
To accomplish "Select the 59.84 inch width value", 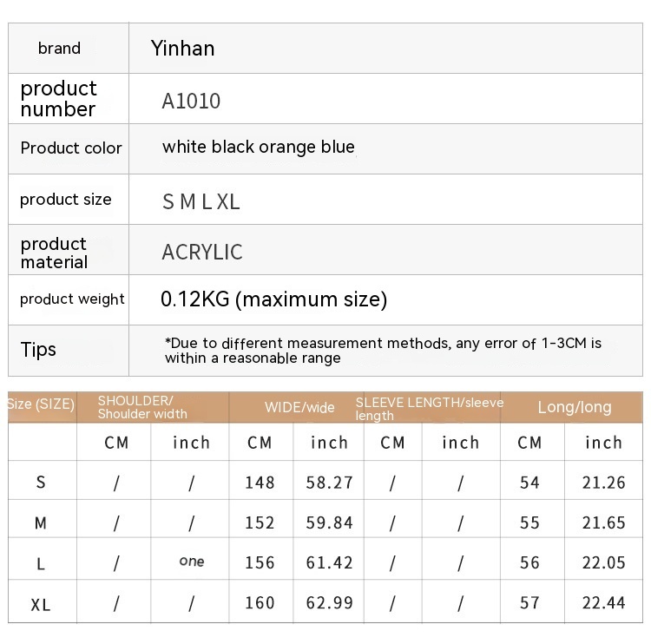I will pyautogui.click(x=330, y=522).
